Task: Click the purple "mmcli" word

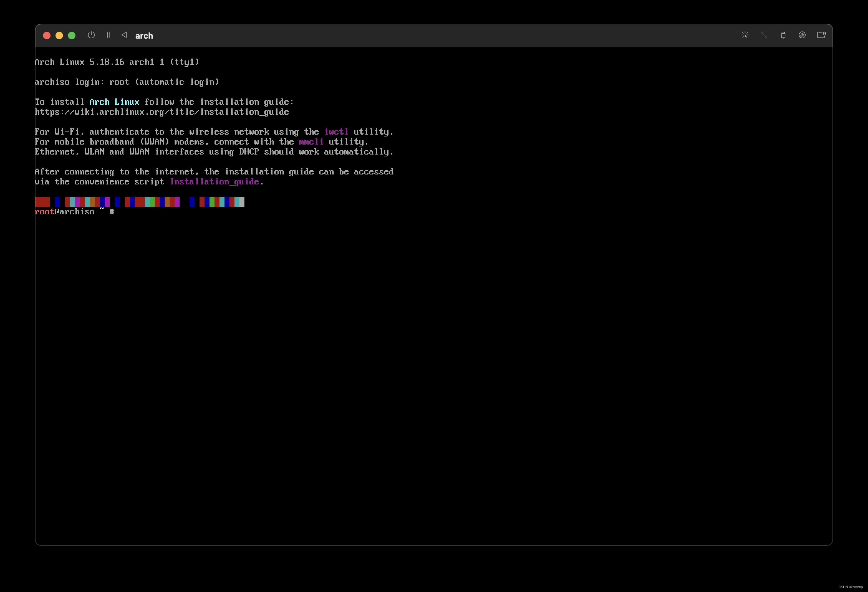Action: 311,142
